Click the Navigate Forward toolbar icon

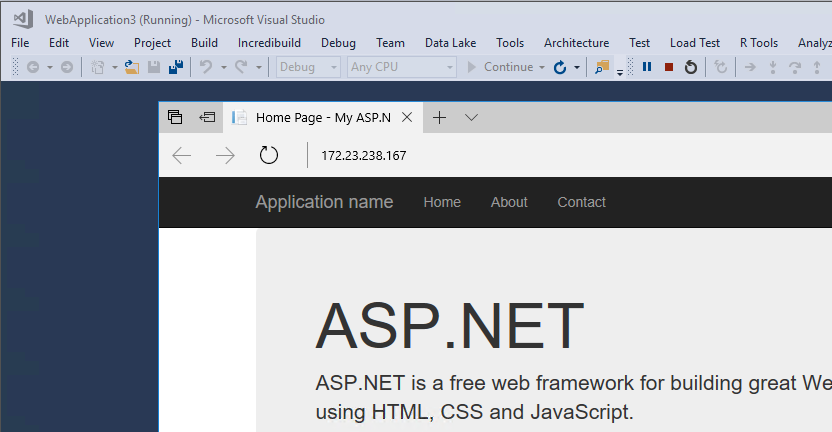click(67, 67)
